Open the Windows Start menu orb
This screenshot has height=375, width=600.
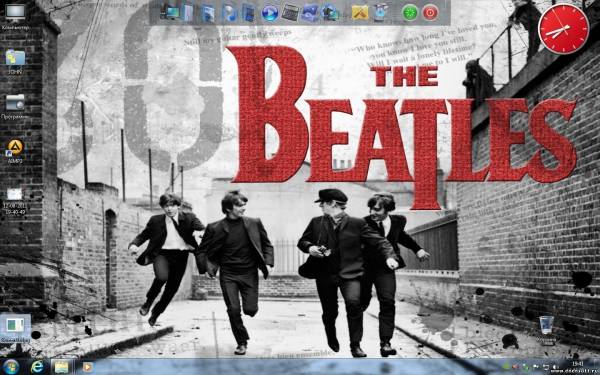[11, 367]
